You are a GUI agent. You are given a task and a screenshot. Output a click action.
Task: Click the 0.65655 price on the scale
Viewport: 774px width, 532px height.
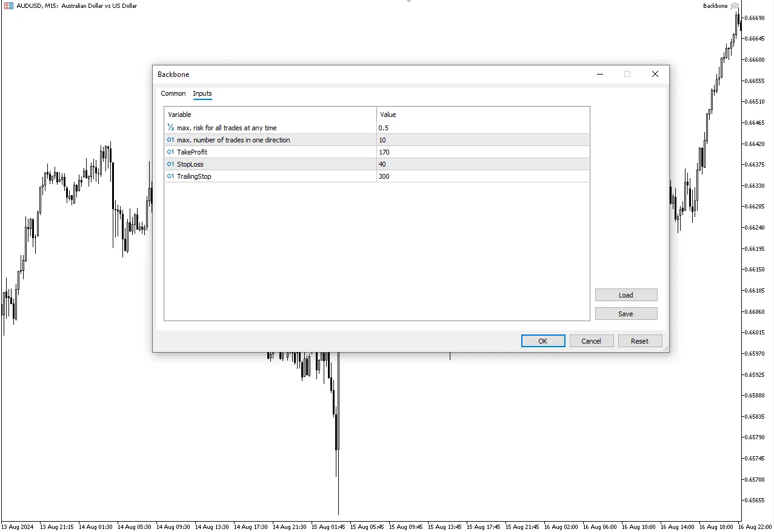(x=754, y=500)
